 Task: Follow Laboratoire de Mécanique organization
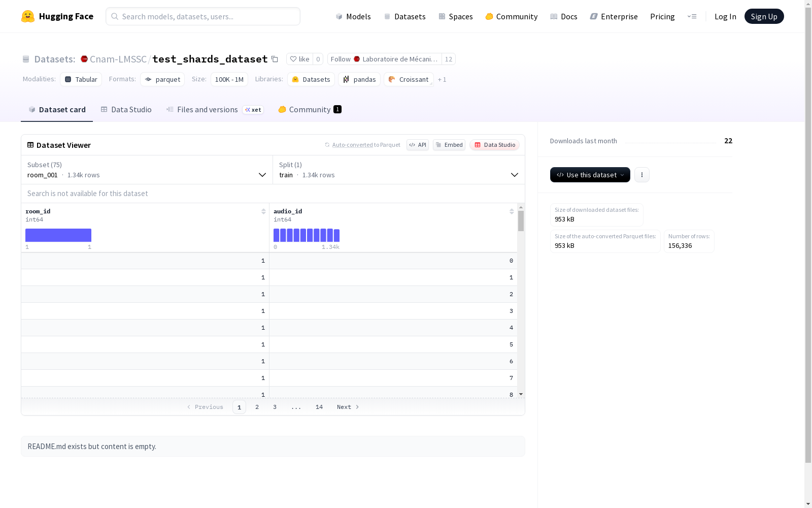pos(385,59)
